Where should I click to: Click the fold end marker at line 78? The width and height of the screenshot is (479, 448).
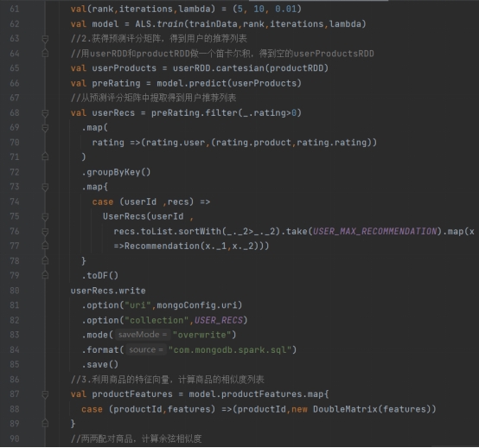point(45,261)
